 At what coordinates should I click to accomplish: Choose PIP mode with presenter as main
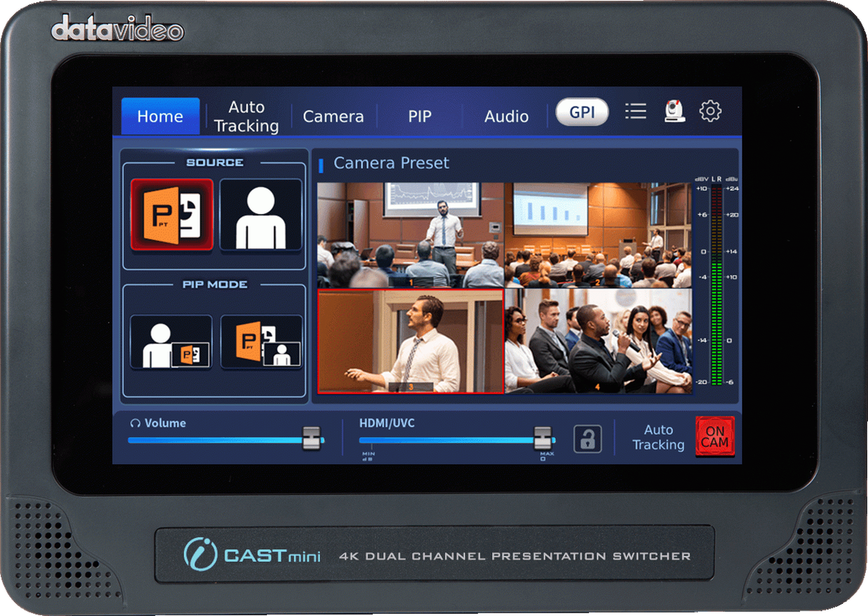coord(171,342)
